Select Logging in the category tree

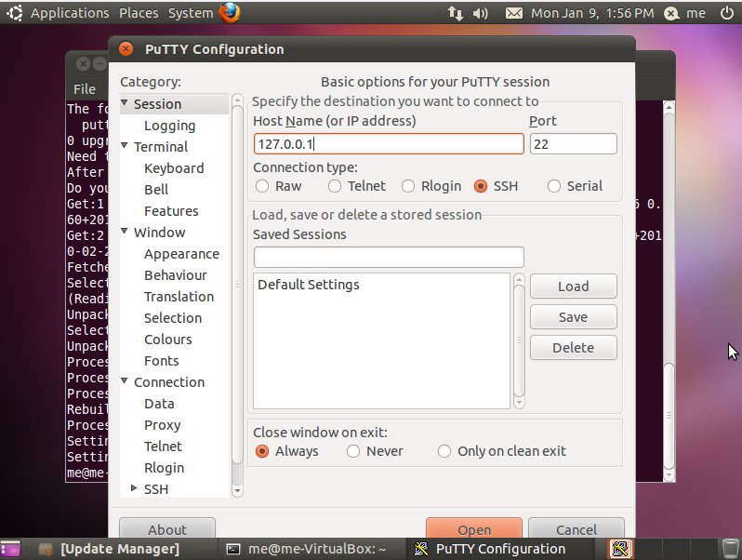point(170,126)
